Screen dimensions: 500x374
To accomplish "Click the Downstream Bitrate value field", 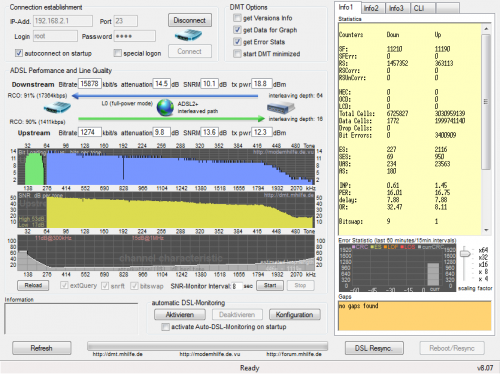I will [x=90, y=84].
